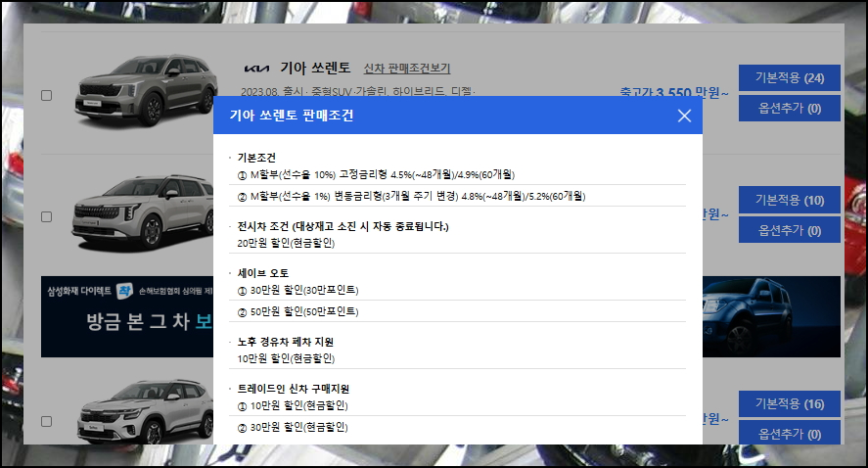This screenshot has height=468, width=868.
Task: Open the bottom white SUV thumbnail
Action: tap(145, 411)
